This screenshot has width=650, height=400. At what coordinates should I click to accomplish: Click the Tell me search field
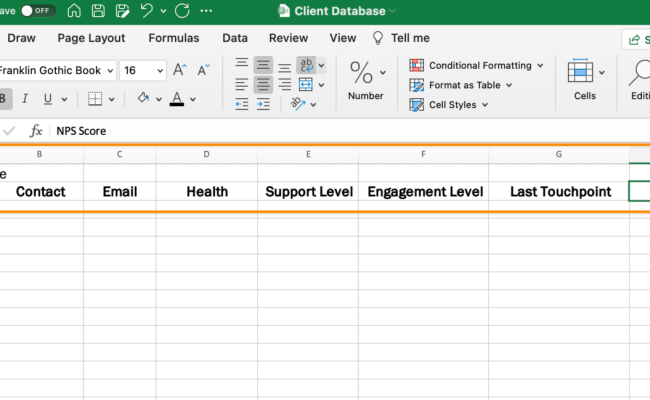coord(401,38)
